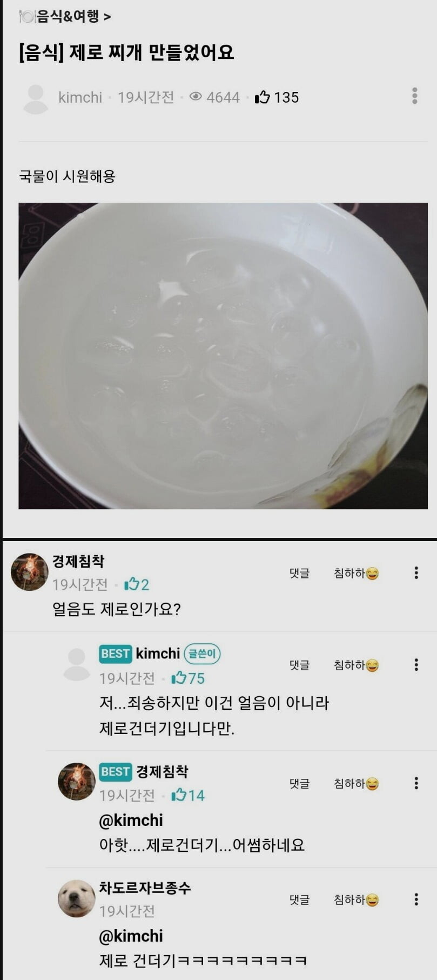Like kimchi's reply with 75 likes

point(179,678)
